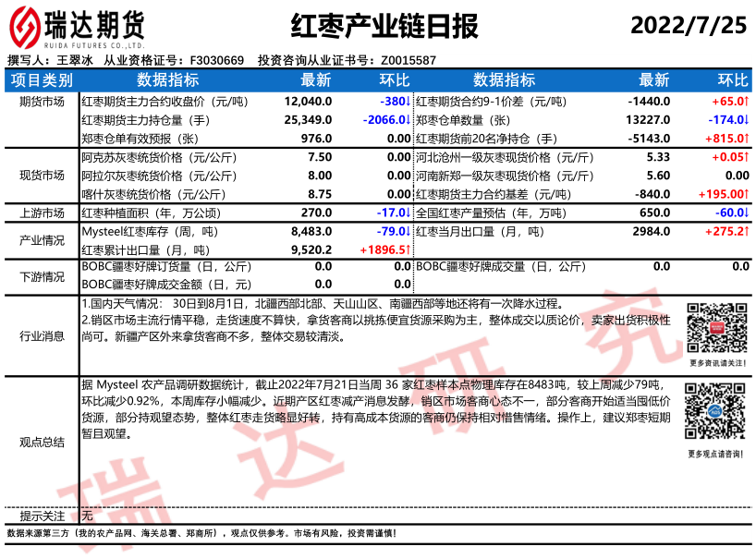Select the 现货市场 category cell
The image size is (756, 559).
point(42,176)
